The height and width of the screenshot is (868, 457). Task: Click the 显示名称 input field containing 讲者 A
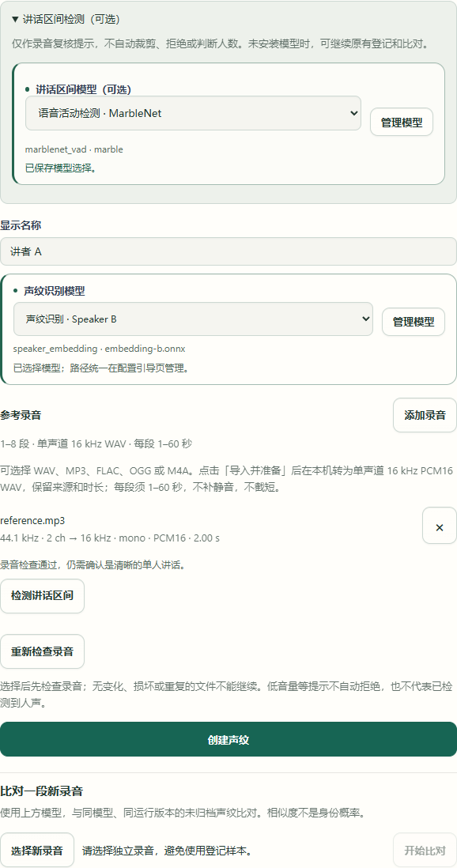228,251
